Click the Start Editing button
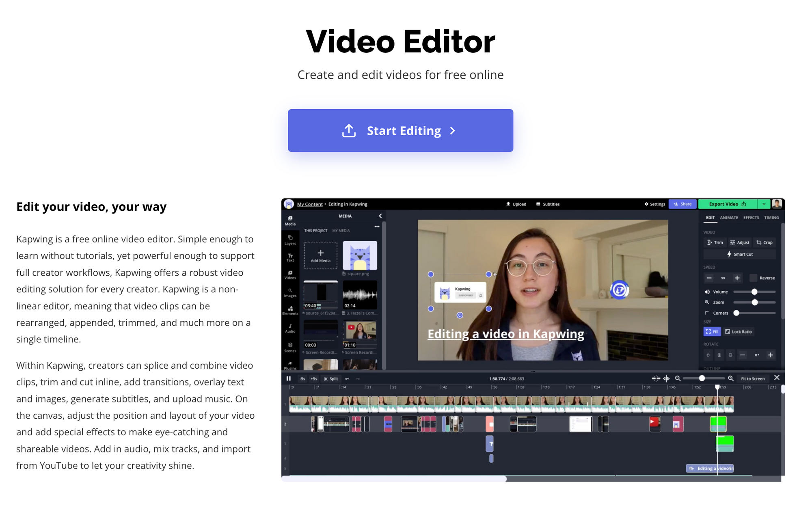This screenshot has width=812, height=508. point(400,130)
